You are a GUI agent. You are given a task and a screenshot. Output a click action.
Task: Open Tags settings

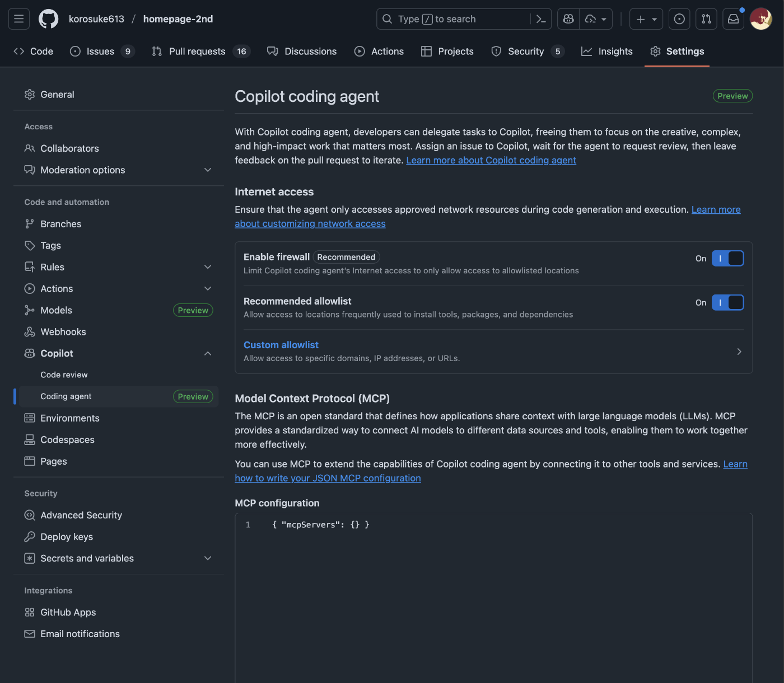tap(119, 245)
